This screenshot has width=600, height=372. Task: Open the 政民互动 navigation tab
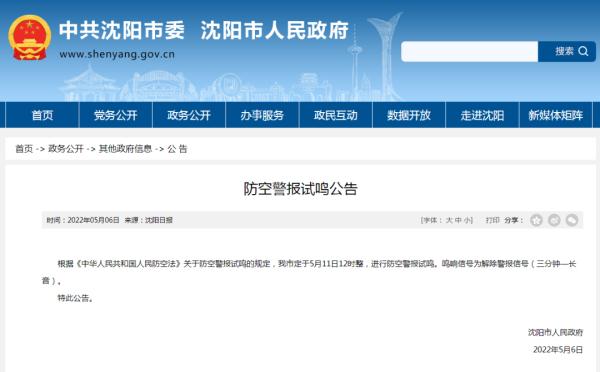pyautogui.click(x=336, y=115)
